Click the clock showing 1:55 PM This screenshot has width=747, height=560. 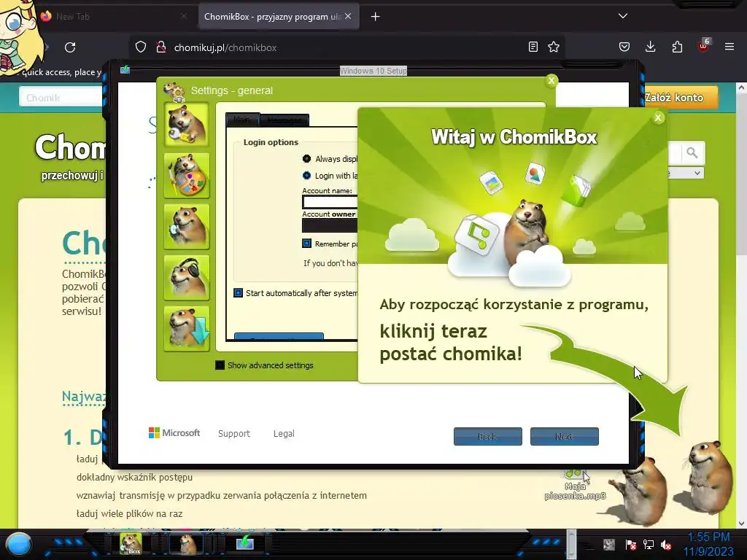coord(708,537)
